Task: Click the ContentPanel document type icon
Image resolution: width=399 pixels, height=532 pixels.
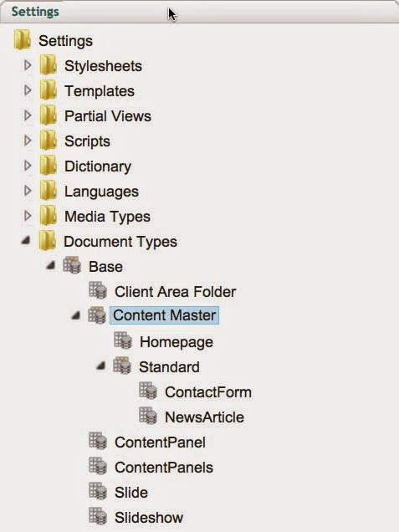Action: tap(98, 441)
